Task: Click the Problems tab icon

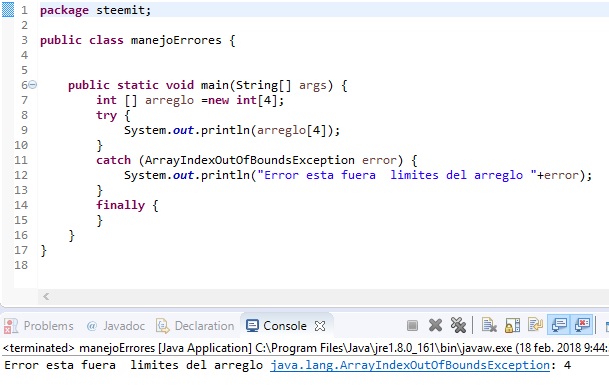Action: (11, 325)
